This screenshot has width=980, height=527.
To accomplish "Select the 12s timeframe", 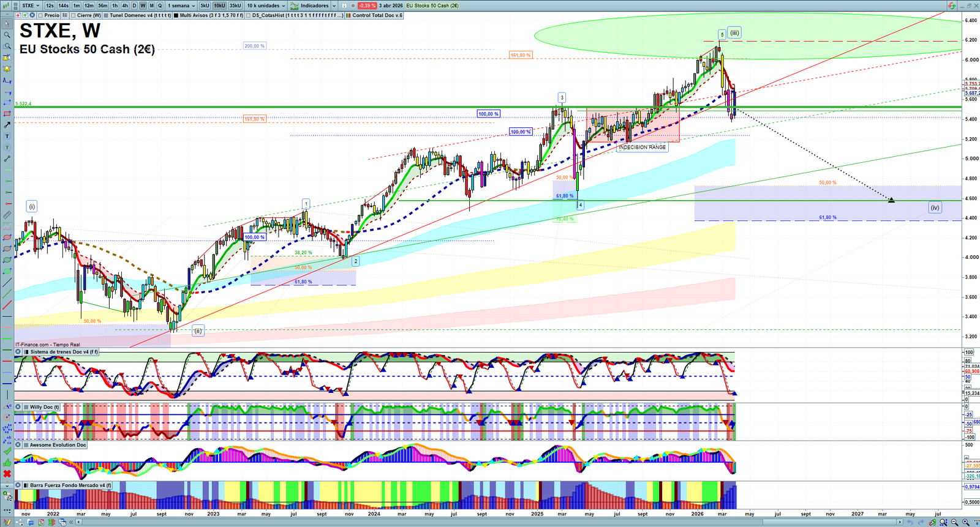I will pyautogui.click(x=50, y=6).
